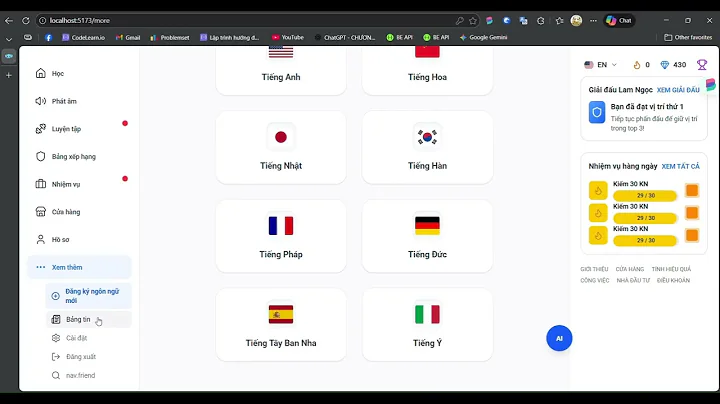Image resolution: width=720 pixels, height=404 pixels.
Task: Click the speaker icon beside Phát âm
Action: pos(41,101)
